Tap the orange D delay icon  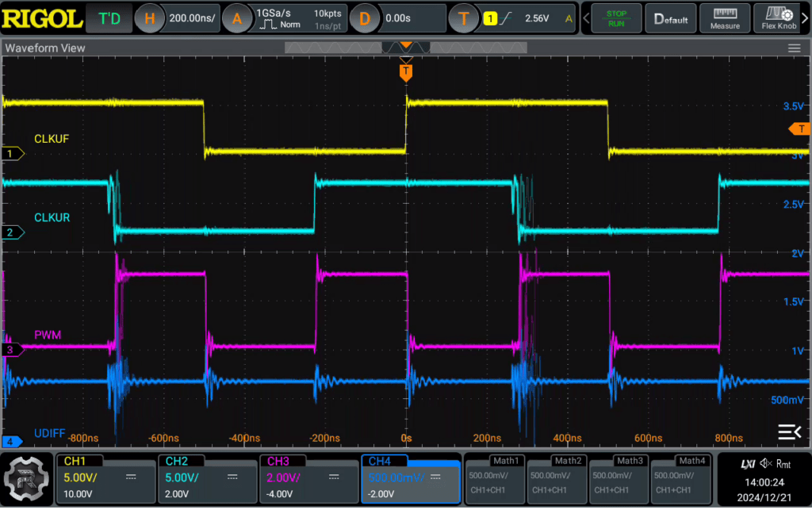point(365,19)
